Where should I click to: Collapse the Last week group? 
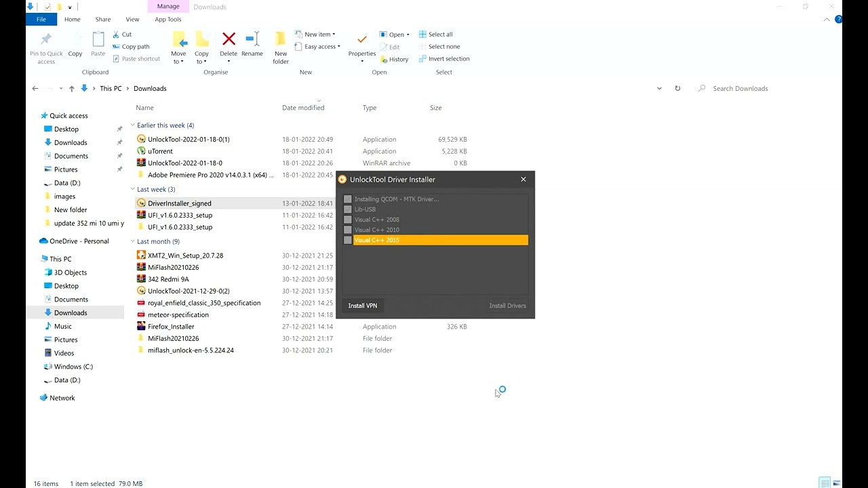132,189
